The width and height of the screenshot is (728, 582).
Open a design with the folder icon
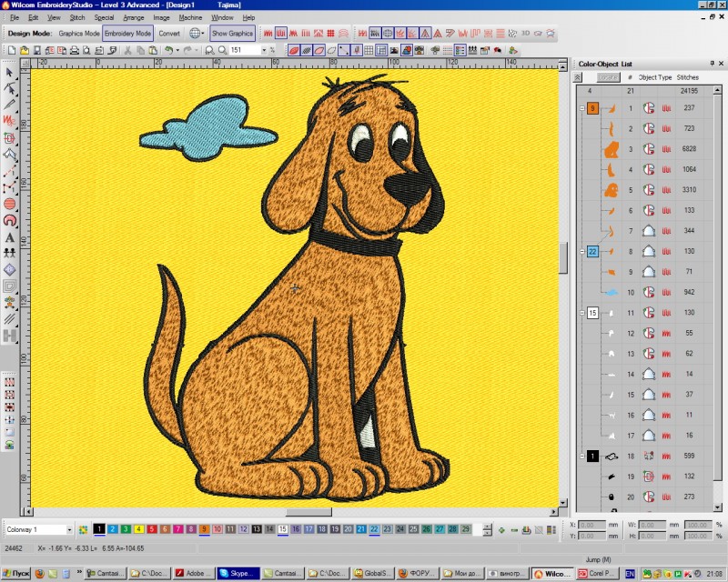tap(25, 50)
